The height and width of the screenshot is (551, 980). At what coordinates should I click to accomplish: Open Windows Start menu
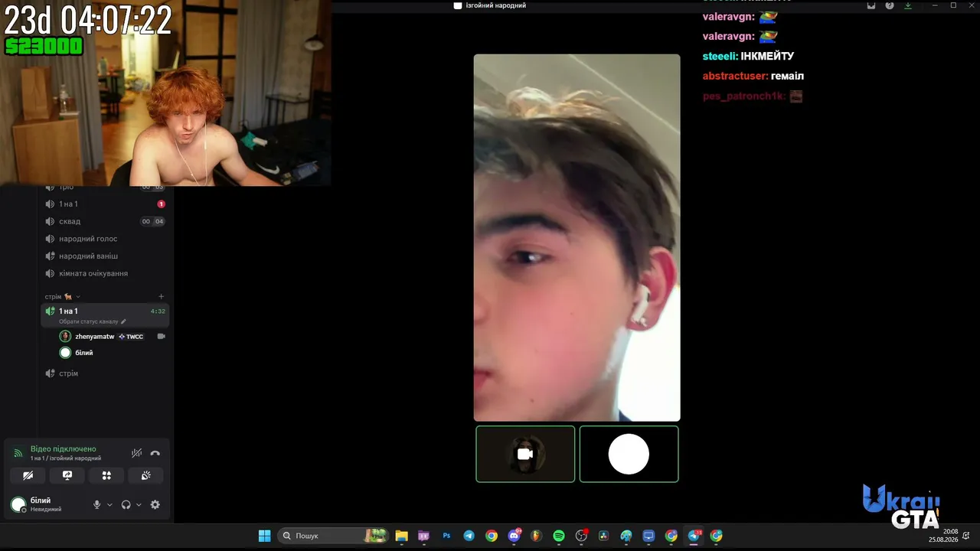click(x=264, y=536)
